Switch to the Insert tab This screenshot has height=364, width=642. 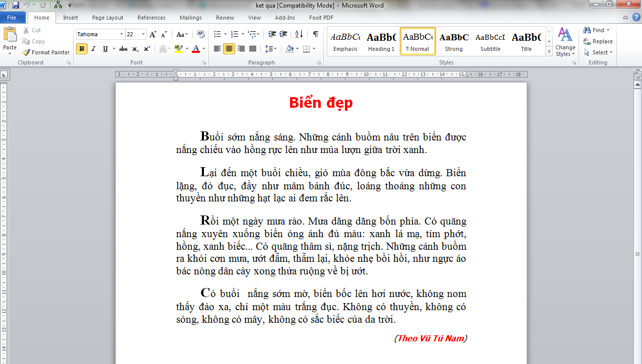(70, 18)
